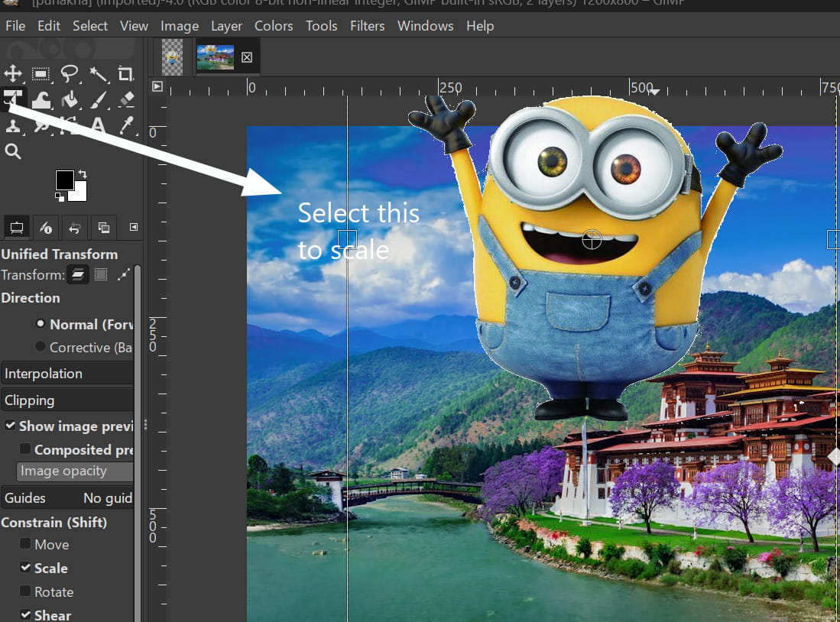Set transform target to path
Viewport: 840px width, 622px height.
coord(124,275)
